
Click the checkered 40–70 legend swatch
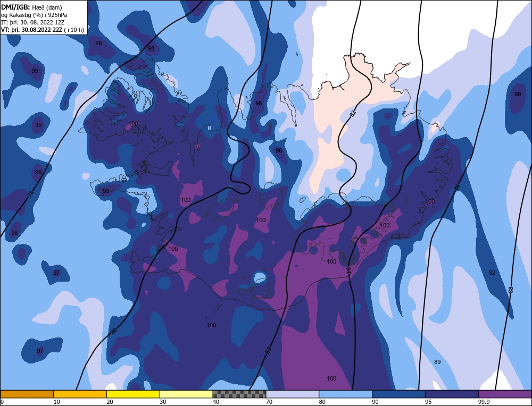[239, 394]
